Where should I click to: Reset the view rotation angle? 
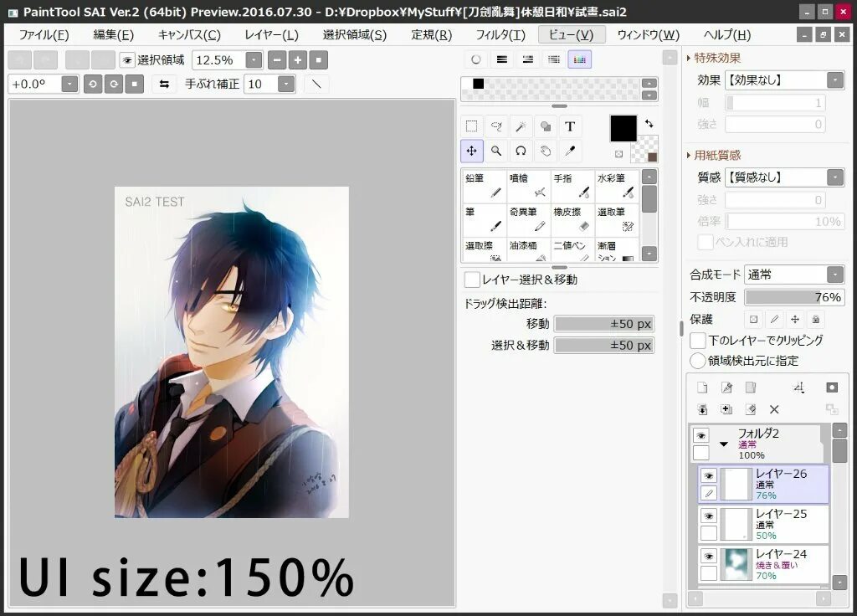click(135, 85)
